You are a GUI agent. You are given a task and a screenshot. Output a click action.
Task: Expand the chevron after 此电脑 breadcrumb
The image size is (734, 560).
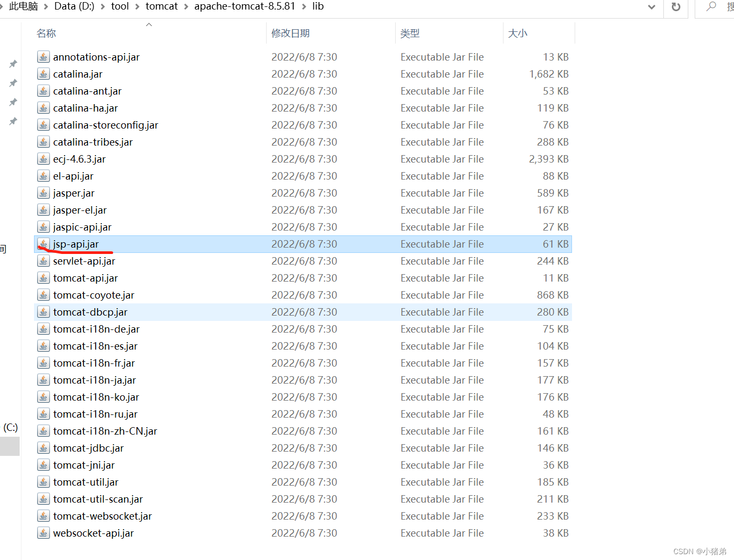pos(46,6)
